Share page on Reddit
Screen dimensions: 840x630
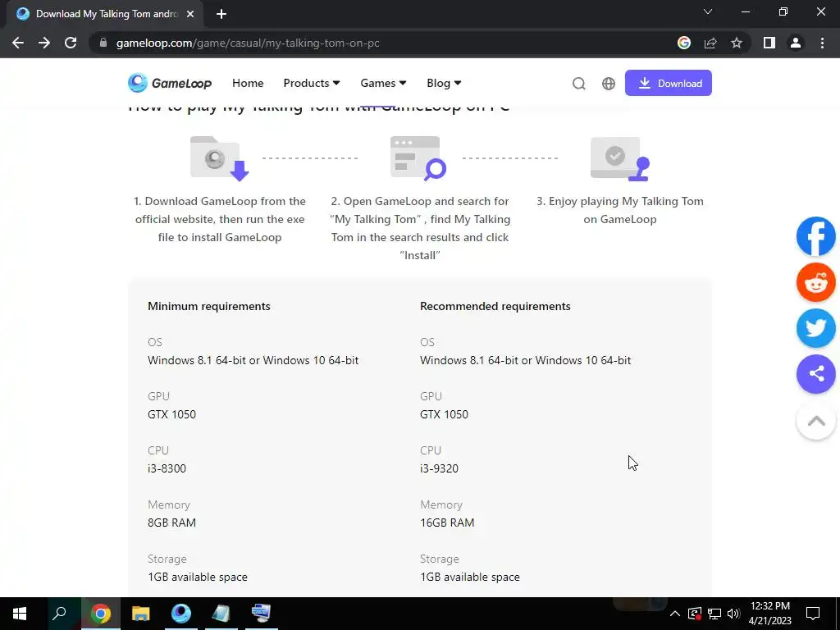tap(816, 282)
